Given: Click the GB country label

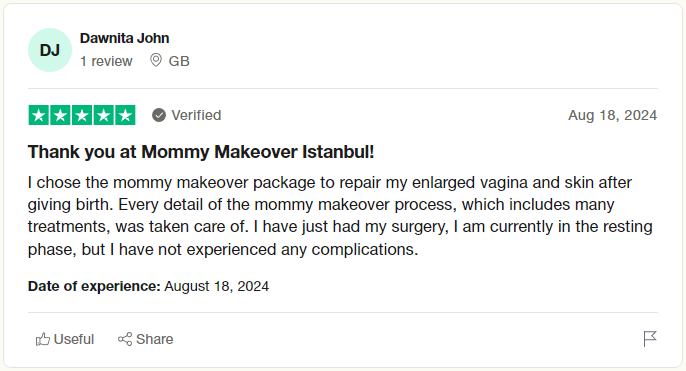Looking at the screenshot, I should point(179,61).
